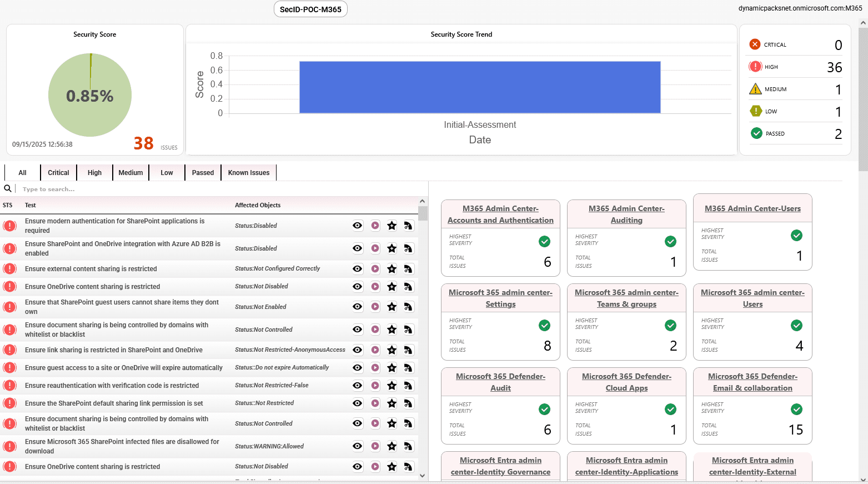
Task: Click eye icon on reauthentication with verification code row
Action: pyautogui.click(x=358, y=386)
